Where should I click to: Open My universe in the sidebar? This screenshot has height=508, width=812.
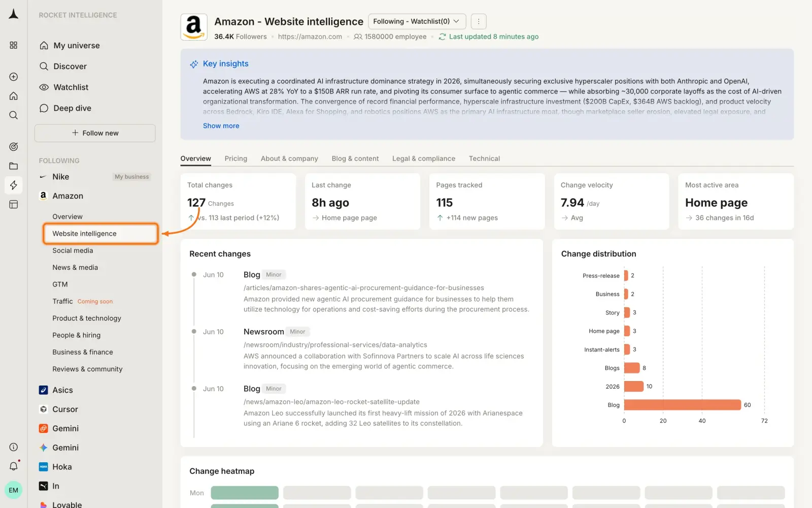tap(77, 46)
